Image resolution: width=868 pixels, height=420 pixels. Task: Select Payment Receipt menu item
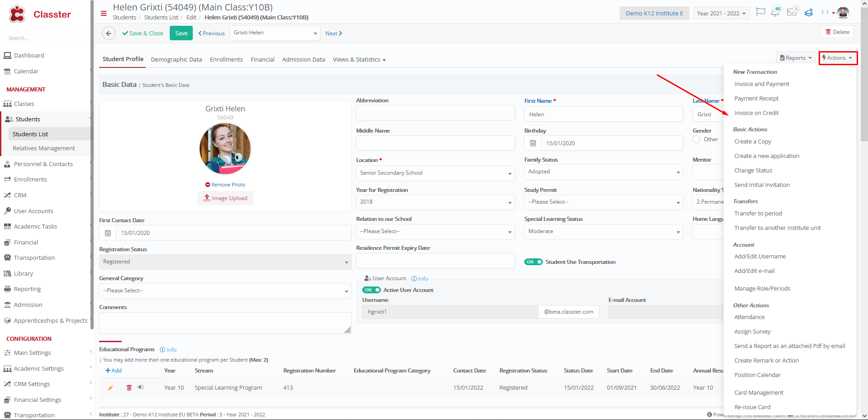pyautogui.click(x=756, y=98)
